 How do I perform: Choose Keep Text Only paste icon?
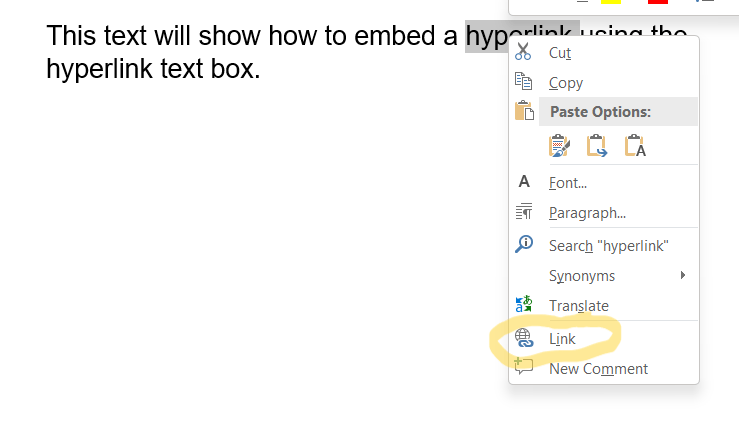635,146
